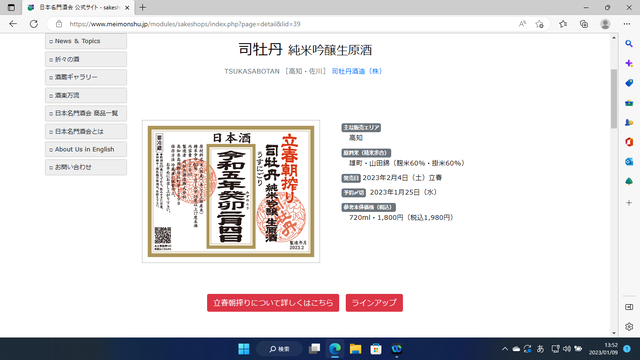The height and width of the screenshot is (360, 640).
Task: Close the 日本名門酒会 tab
Action: coord(127,8)
